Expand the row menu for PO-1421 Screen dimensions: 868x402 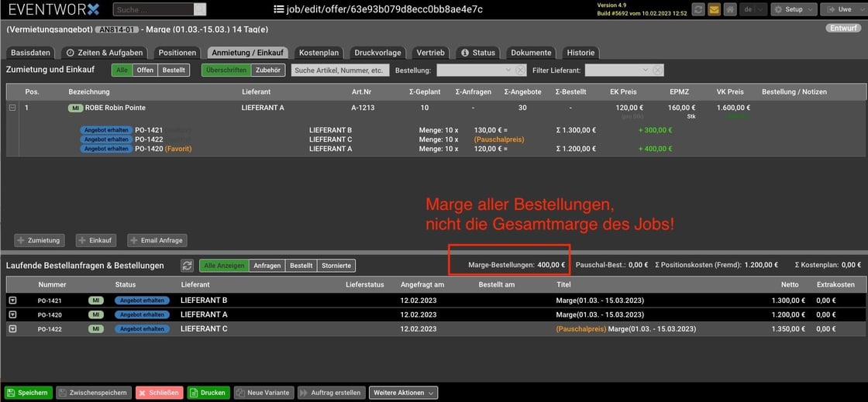[x=12, y=301]
